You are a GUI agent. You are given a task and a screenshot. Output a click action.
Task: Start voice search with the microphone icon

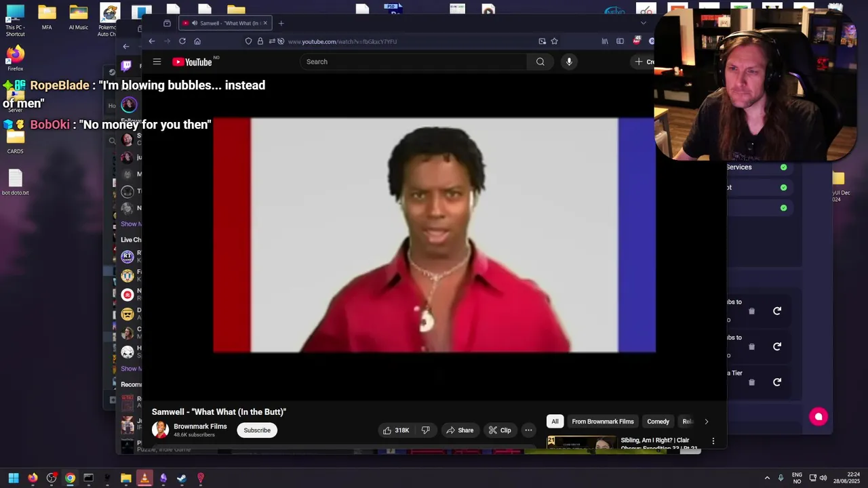[x=569, y=62]
